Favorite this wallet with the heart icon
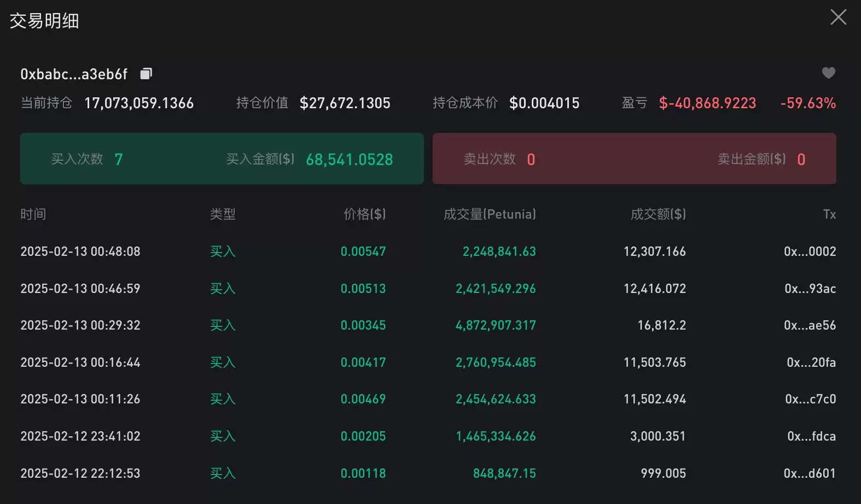 pos(828,73)
